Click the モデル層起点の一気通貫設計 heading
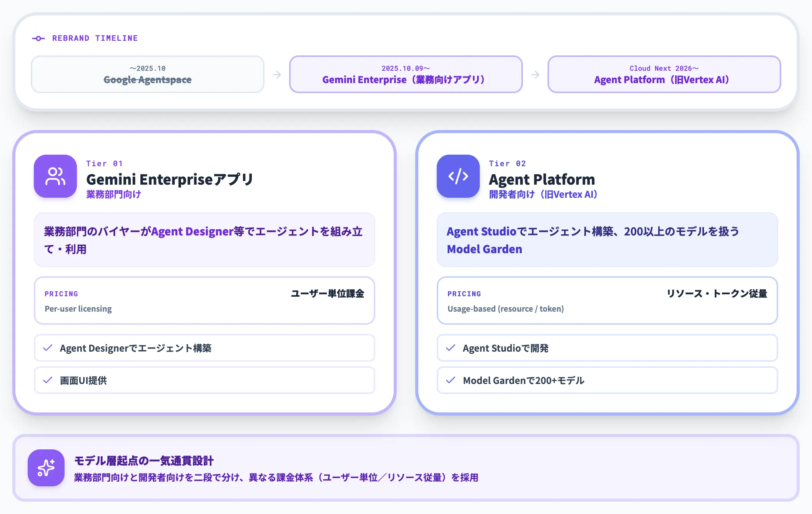The width and height of the screenshot is (812, 514). 144,461
